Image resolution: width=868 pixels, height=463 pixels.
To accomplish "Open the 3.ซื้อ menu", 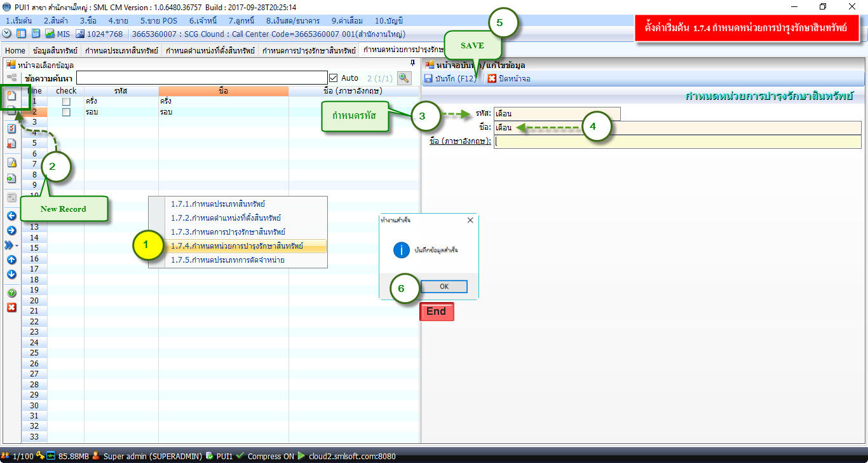I will pyautogui.click(x=90, y=21).
